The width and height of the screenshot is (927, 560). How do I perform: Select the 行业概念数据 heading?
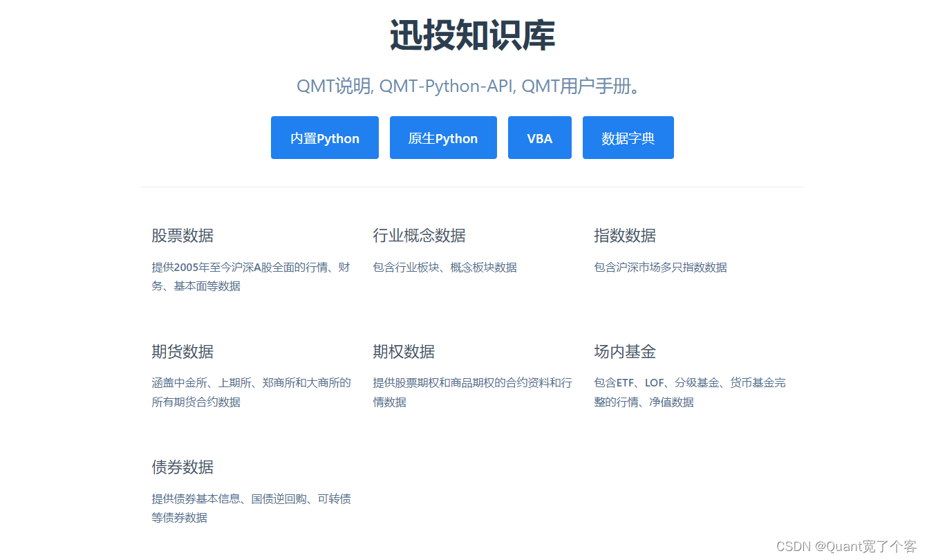pos(420,236)
